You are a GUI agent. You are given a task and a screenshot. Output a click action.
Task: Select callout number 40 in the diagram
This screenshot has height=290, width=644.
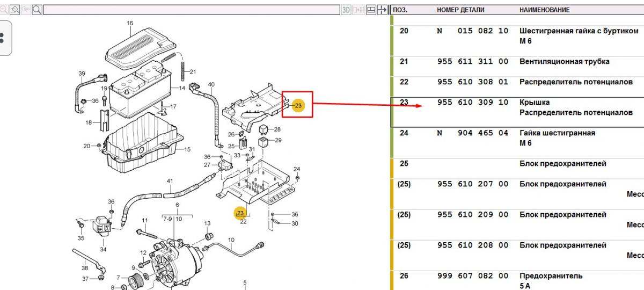(x=211, y=85)
